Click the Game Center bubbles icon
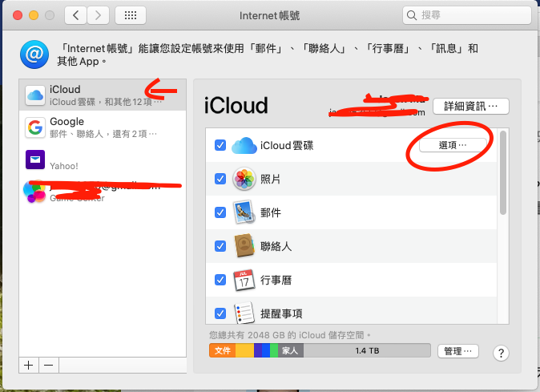The image size is (540, 392). 34,192
